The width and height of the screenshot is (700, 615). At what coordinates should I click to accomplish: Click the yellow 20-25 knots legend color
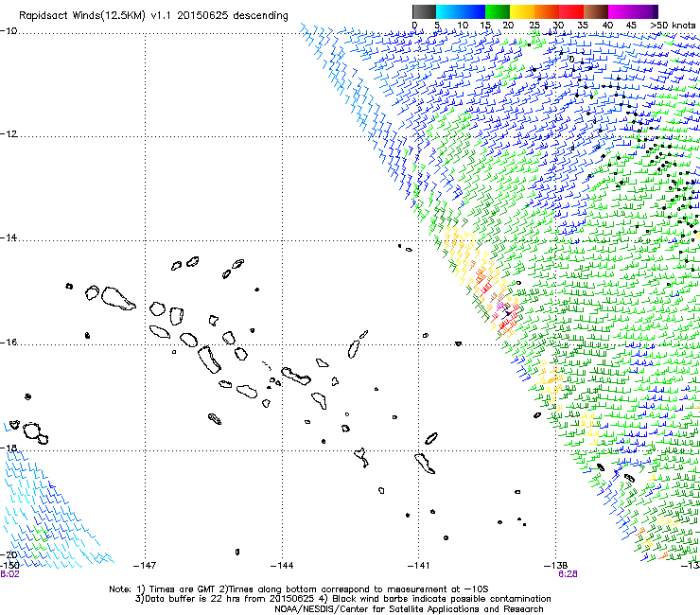coord(522,11)
